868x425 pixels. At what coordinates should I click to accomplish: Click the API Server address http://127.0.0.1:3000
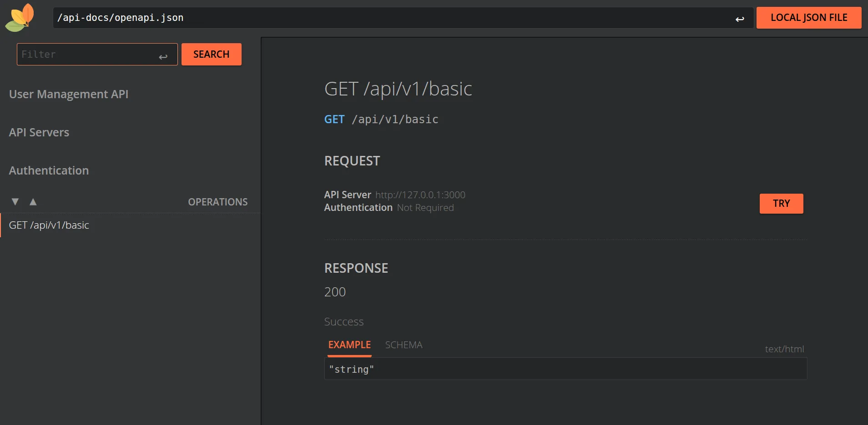[x=419, y=195]
